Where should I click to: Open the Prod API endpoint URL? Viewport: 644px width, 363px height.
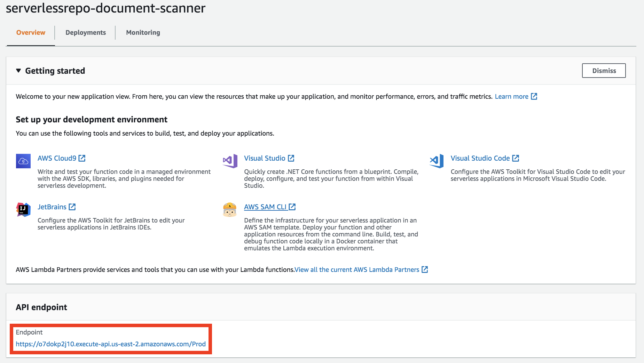tap(111, 344)
